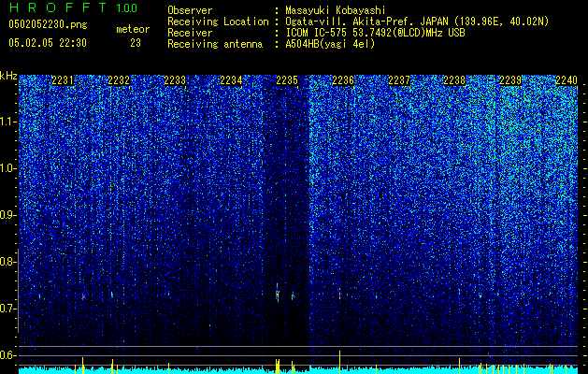
Task: Click the 0.7 kHz axis label
Action: pos(7,309)
